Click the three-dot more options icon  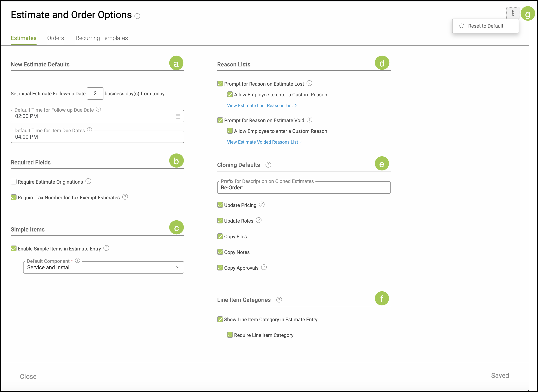click(512, 13)
